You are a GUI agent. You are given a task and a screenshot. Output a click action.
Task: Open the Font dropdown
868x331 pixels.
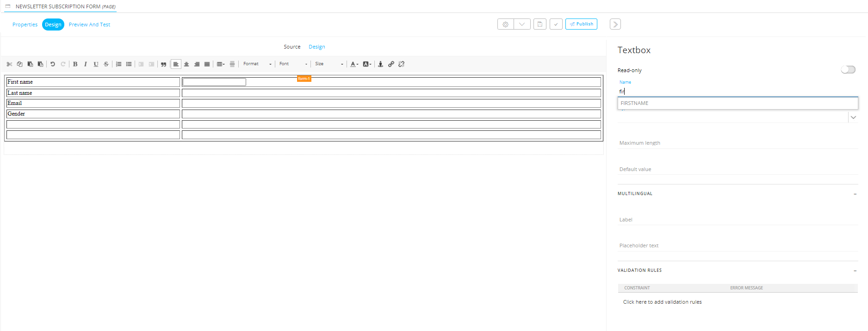coord(293,64)
